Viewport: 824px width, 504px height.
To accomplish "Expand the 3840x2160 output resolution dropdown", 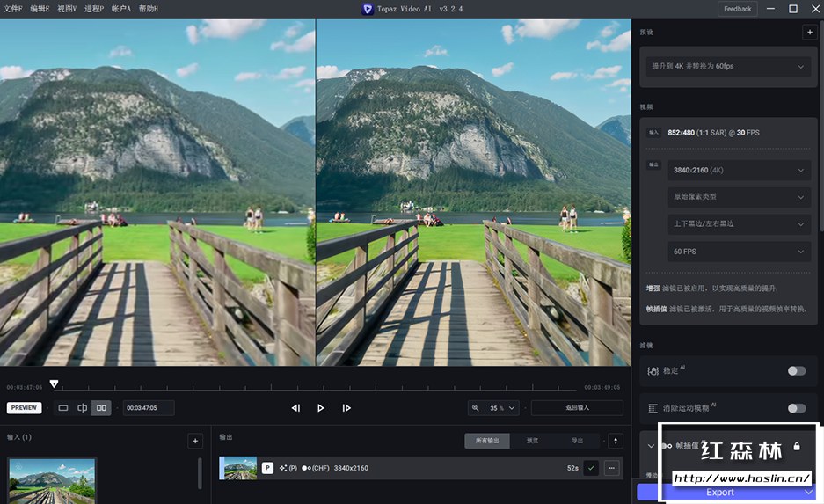I will (737, 170).
